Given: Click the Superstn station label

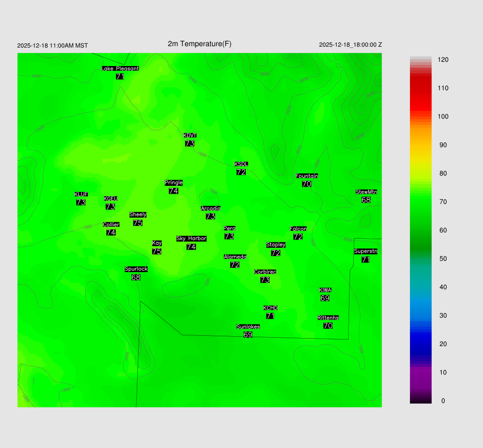Looking at the screenshot, I should coord(366,251).
